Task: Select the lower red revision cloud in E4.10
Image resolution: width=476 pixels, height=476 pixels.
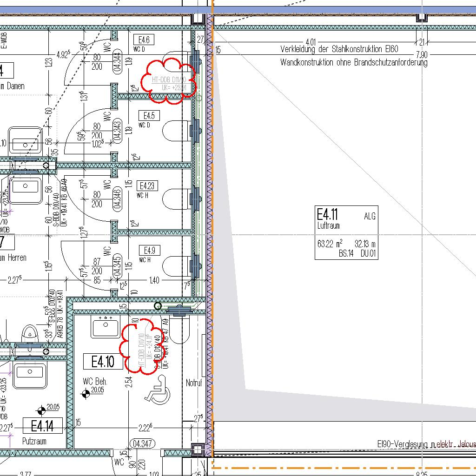Action: coord(142,346)
